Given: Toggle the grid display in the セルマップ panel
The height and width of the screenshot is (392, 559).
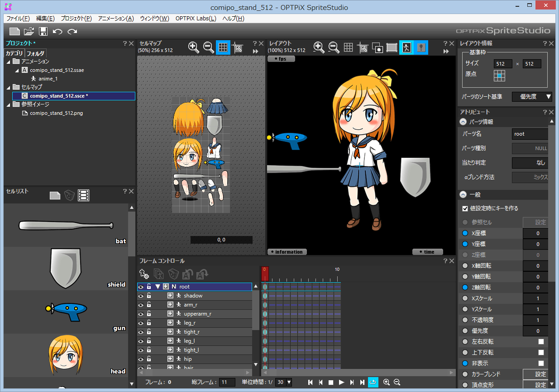Looking at the screenshot, I should (223, 47).
